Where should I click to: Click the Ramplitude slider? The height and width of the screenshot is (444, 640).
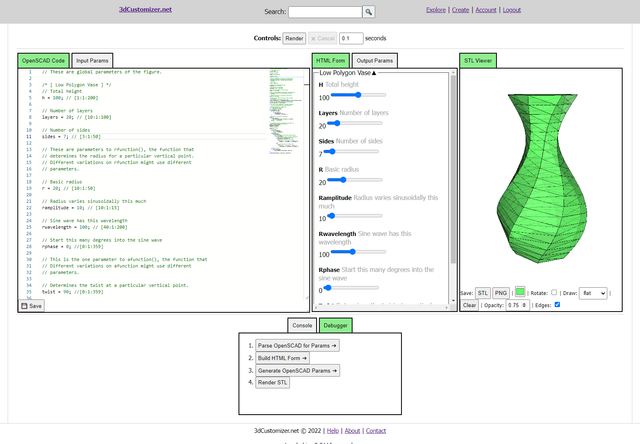point(355,215)
